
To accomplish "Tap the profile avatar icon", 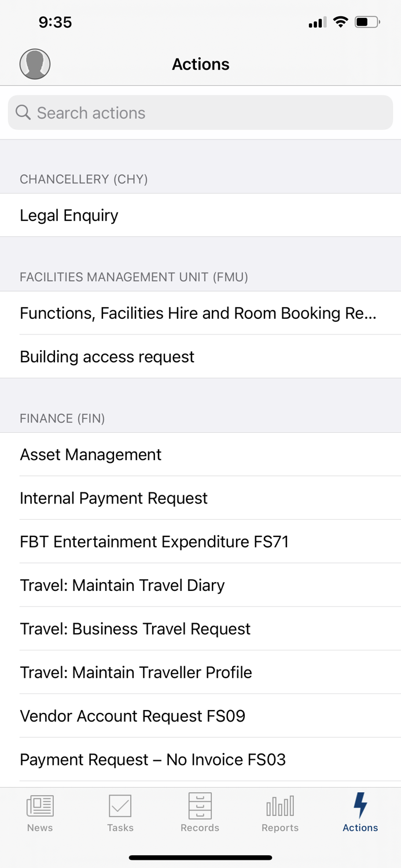I will coord(35,64).
